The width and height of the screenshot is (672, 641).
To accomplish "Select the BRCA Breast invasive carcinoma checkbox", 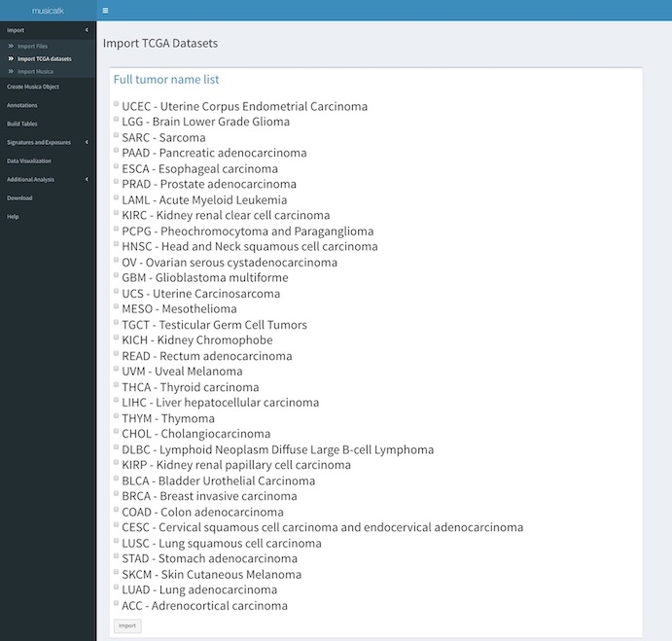I will (117, 495).
